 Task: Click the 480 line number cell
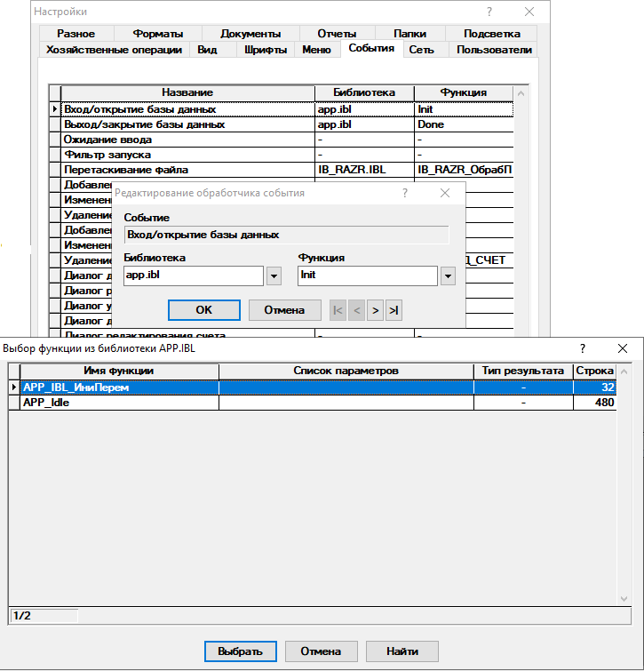[x=595, y=403]
